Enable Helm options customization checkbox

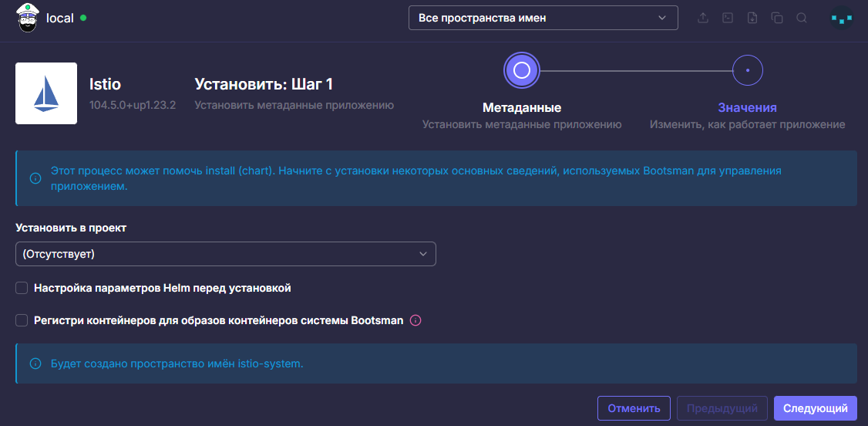(x=22, y=288)
